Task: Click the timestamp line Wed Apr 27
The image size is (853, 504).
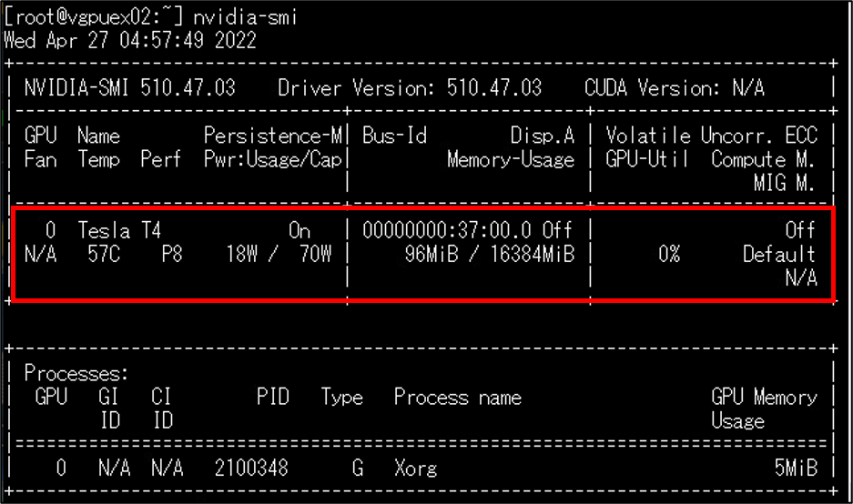Action: point(130,40)
